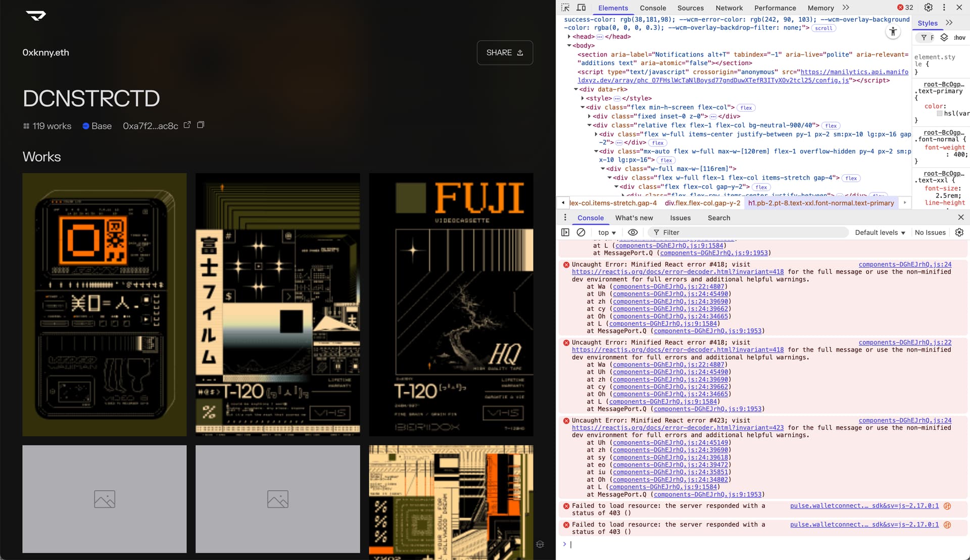Toggle the CSS layers icon in Styles

(944, 37)
